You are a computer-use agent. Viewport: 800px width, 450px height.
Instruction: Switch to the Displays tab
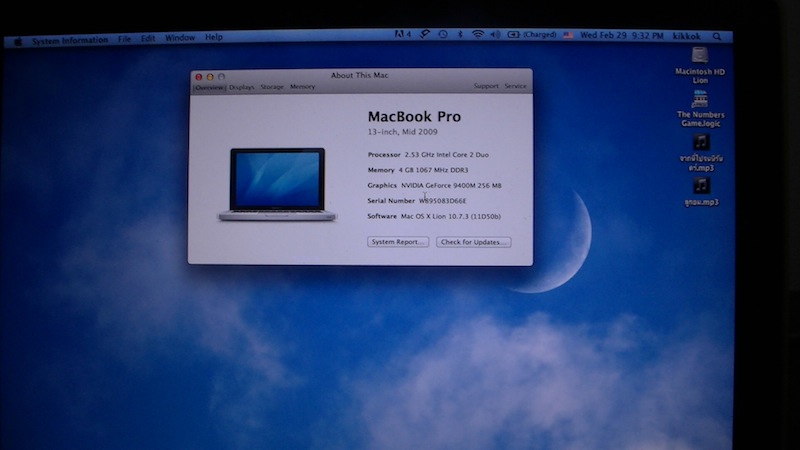click(x=241, y=87)
